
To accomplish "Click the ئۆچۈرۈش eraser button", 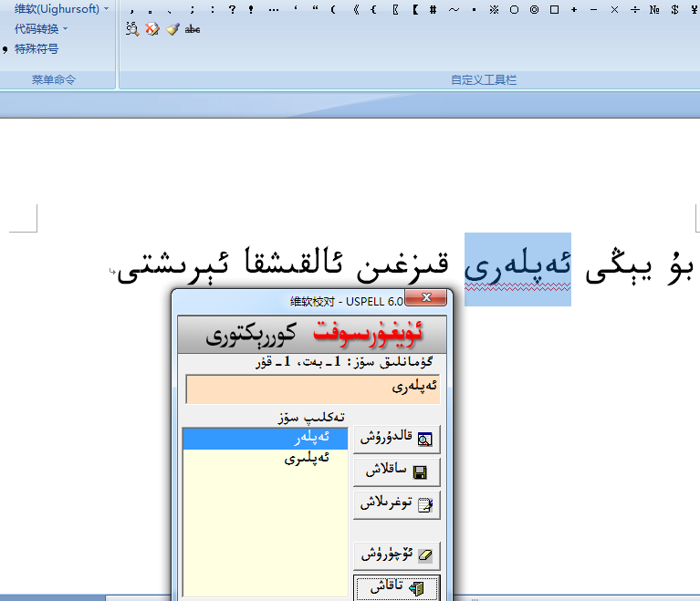I will pos(396,554).
